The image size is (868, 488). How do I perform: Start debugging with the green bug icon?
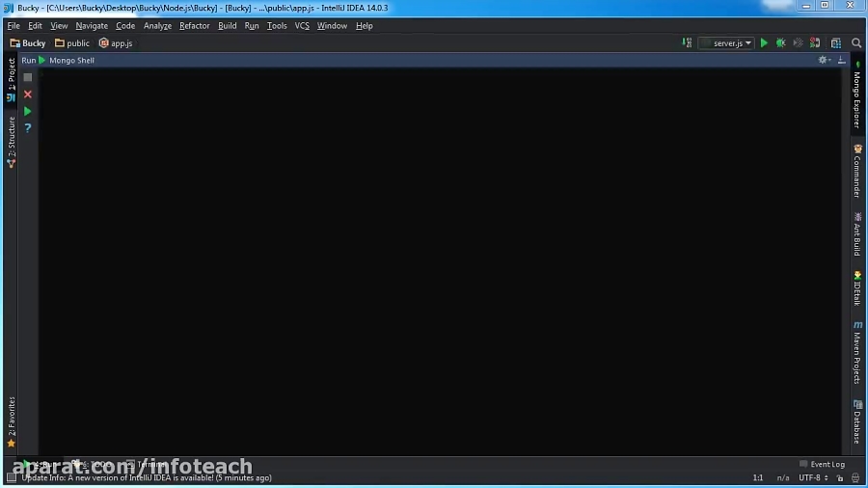(x=780, y=43)
